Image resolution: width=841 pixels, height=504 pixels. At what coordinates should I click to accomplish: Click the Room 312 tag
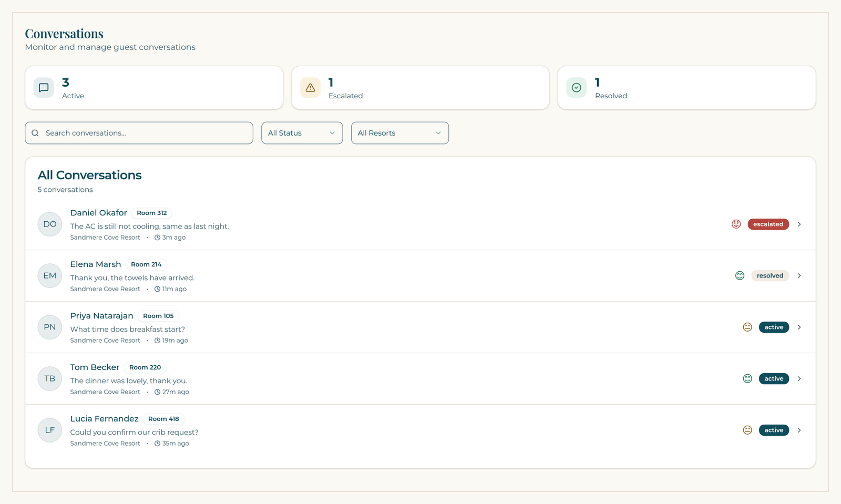[152, 213]
